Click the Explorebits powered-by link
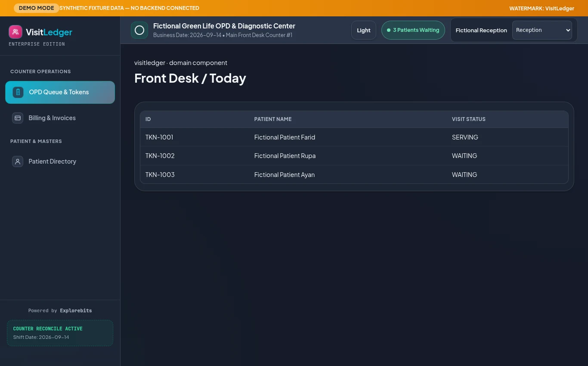This screenshot has height=366, width=588. (x=76, y=310)
